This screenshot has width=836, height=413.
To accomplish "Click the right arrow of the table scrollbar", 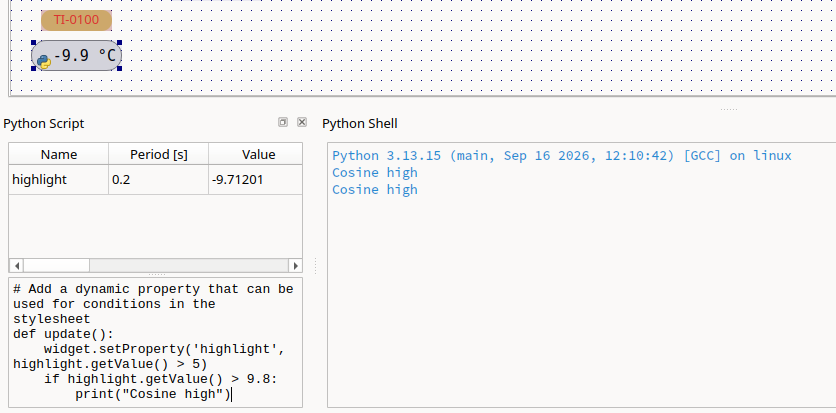I will pos(295,265).
